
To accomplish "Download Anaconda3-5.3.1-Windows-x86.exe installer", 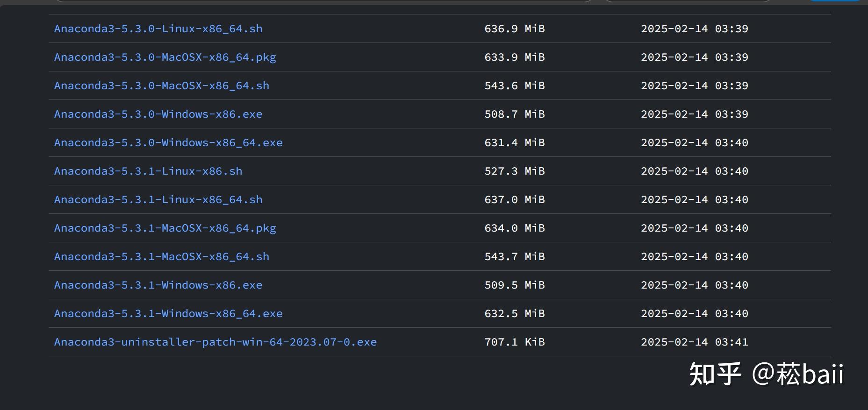I will click(158, 285).
